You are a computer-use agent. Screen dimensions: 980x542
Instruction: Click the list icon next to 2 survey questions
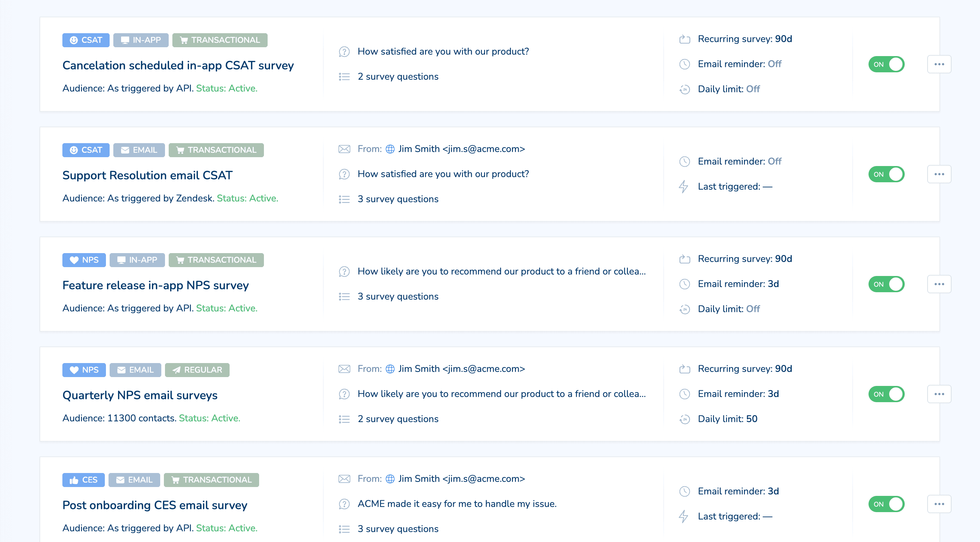[x=344, y=76]
